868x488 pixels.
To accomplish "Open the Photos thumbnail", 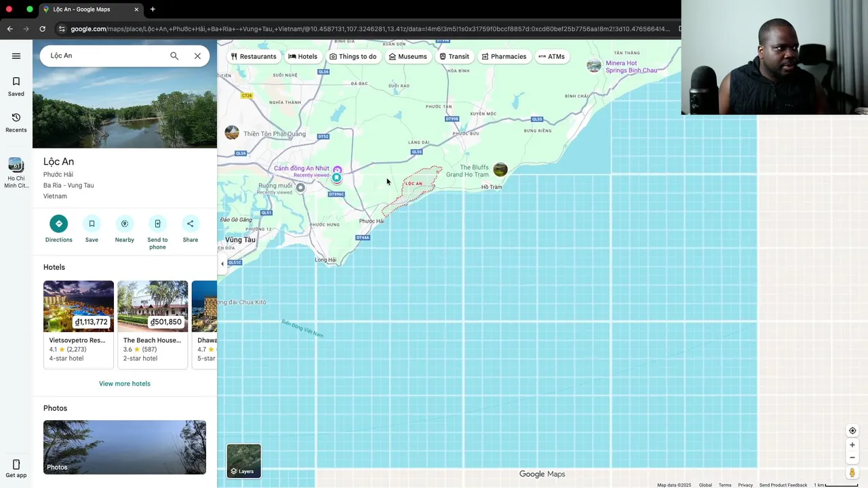I will [x=125, y=447].
